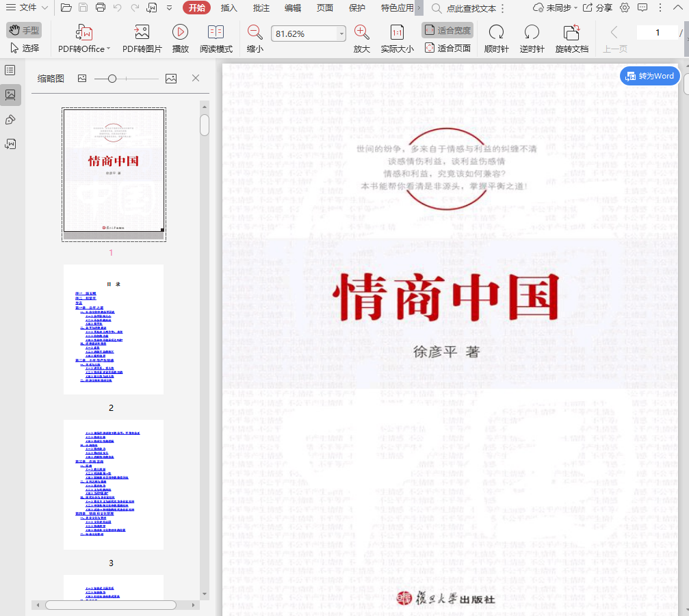Click the save icon
This screenshot has width=689, height=616.
point(83,8)
